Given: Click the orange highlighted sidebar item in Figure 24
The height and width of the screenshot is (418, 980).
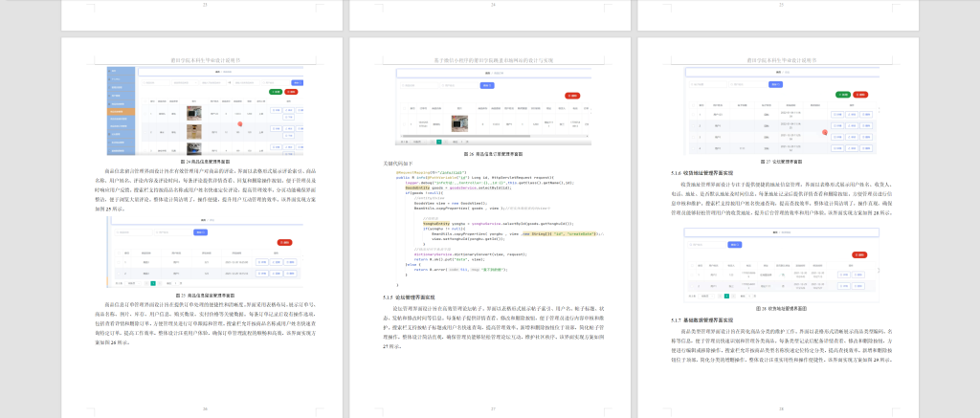Looking at the screenshot, I should pos(122,111).
